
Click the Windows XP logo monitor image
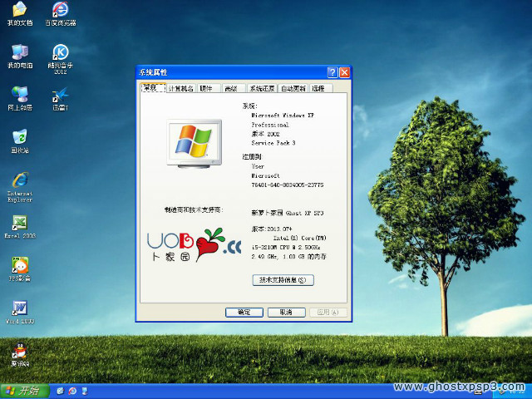click(195, 144)
